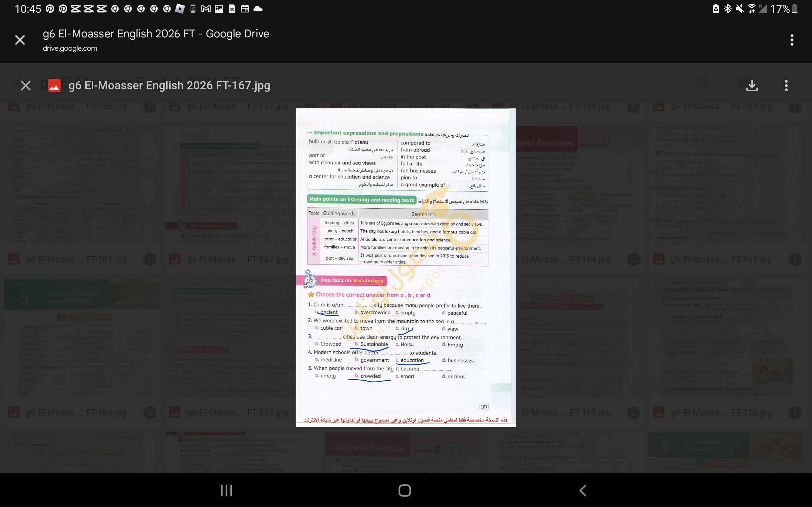Open info for FT-165.jpg file

(795, 260)
